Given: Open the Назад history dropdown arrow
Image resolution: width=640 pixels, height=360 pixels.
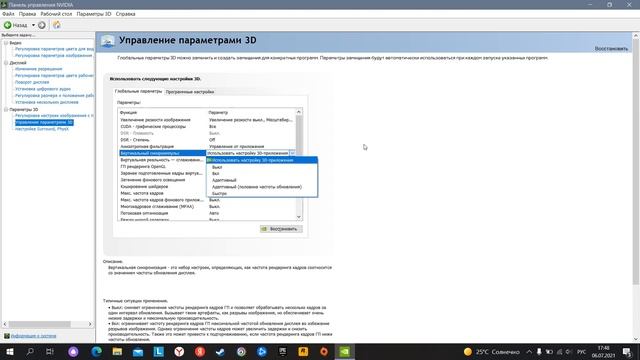Looking at the screenshot, I should click(x=33, y=25).
